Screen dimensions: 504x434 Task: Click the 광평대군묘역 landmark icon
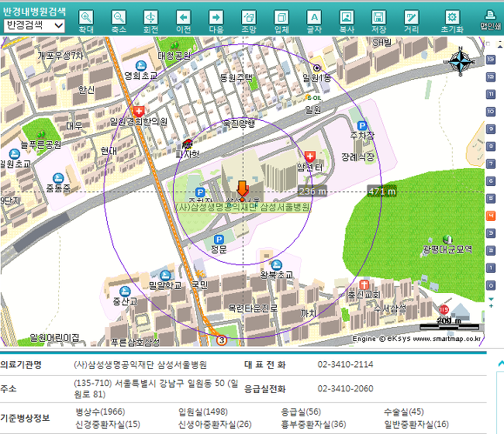pos(447,239)
